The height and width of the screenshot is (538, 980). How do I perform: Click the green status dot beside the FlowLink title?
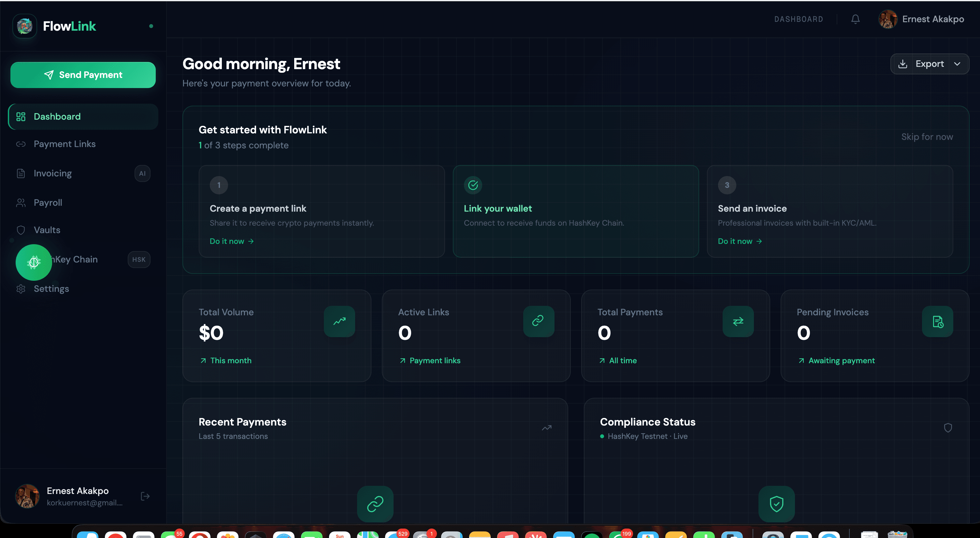(x=151, y=26)
